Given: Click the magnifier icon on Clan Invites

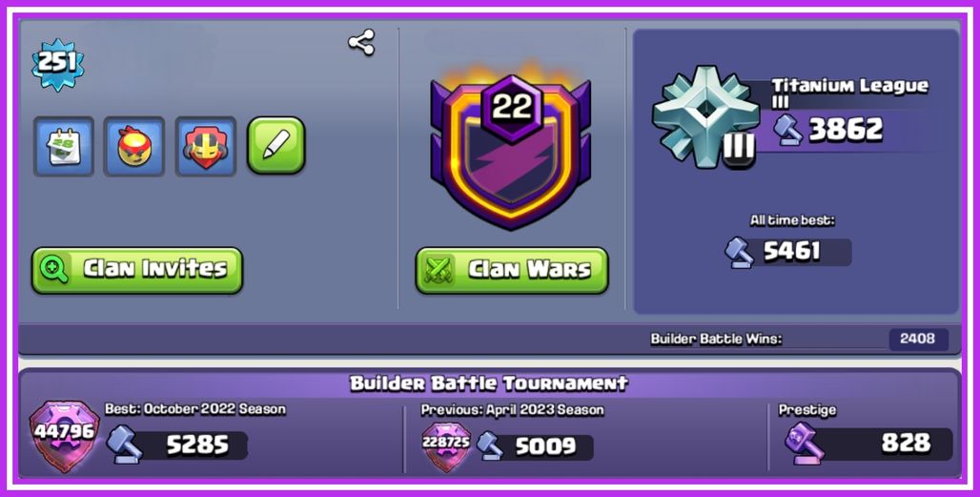Looking at the screenshot, I should (53, 269).
